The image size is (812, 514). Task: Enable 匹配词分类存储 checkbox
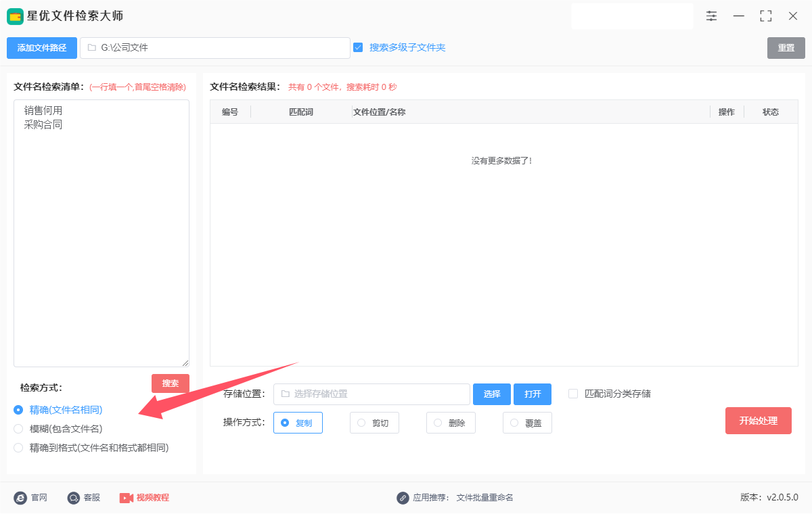[573, 394]
